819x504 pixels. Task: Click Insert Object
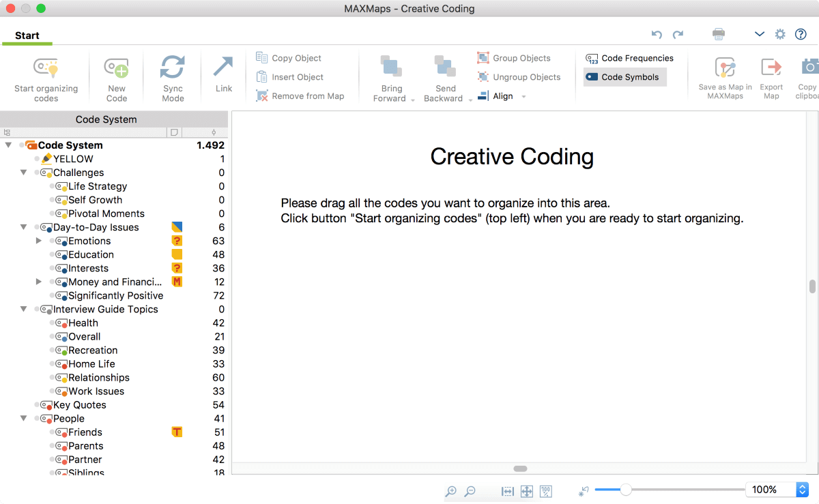pos(289,77)
